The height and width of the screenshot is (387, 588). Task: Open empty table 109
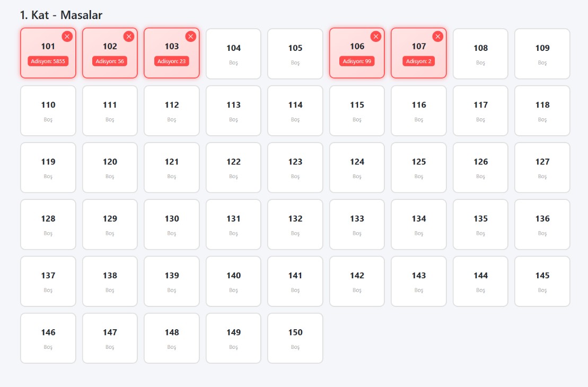point(542,54)
